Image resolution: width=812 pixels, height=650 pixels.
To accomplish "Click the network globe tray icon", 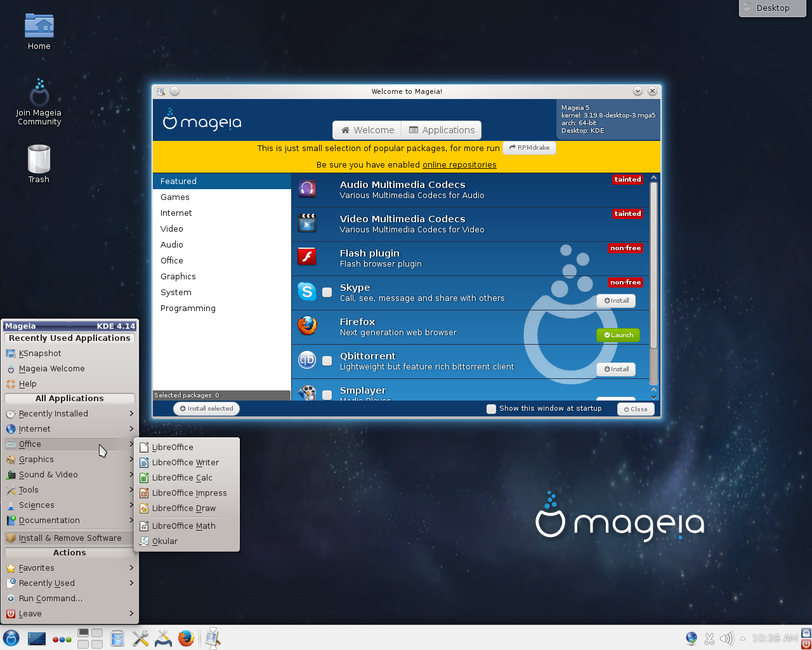I will coord(691,638).
